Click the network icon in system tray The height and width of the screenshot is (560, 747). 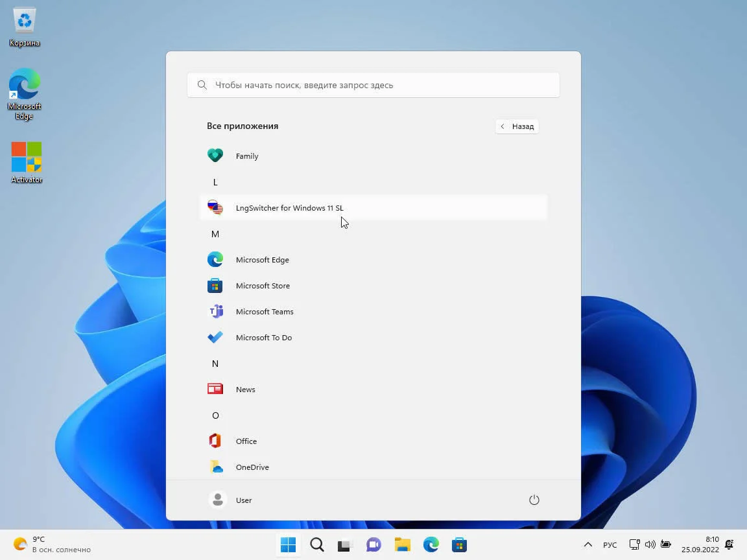click(x=635, y=544)
